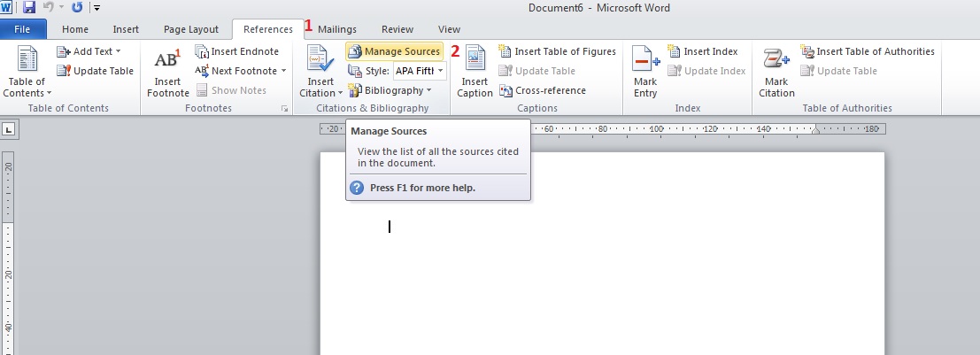The height and width of the screenshot is (355, 980).
Task: Save document via Quick Access save icon
Action: (28, 7)
